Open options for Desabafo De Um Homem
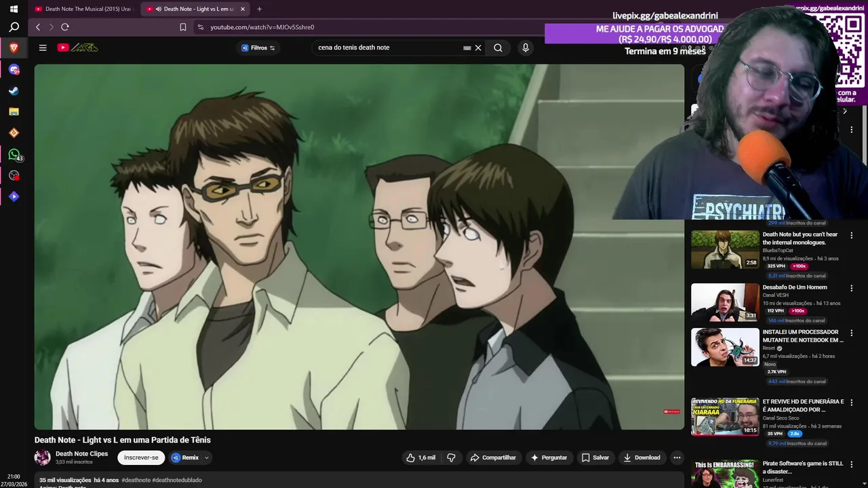868x488 pixels. click(852, 289)
